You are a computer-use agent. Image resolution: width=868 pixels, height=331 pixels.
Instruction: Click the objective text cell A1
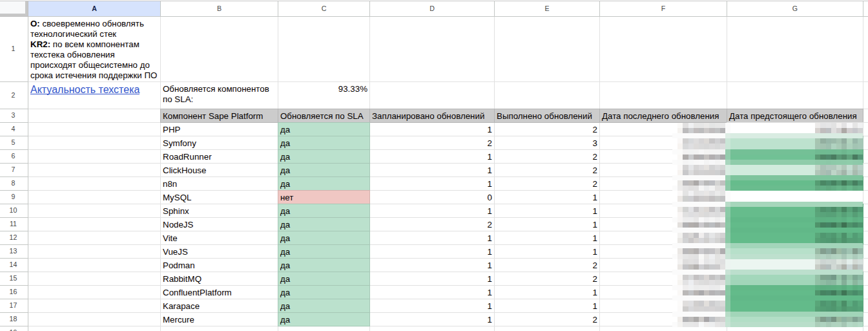pos(94,49)
